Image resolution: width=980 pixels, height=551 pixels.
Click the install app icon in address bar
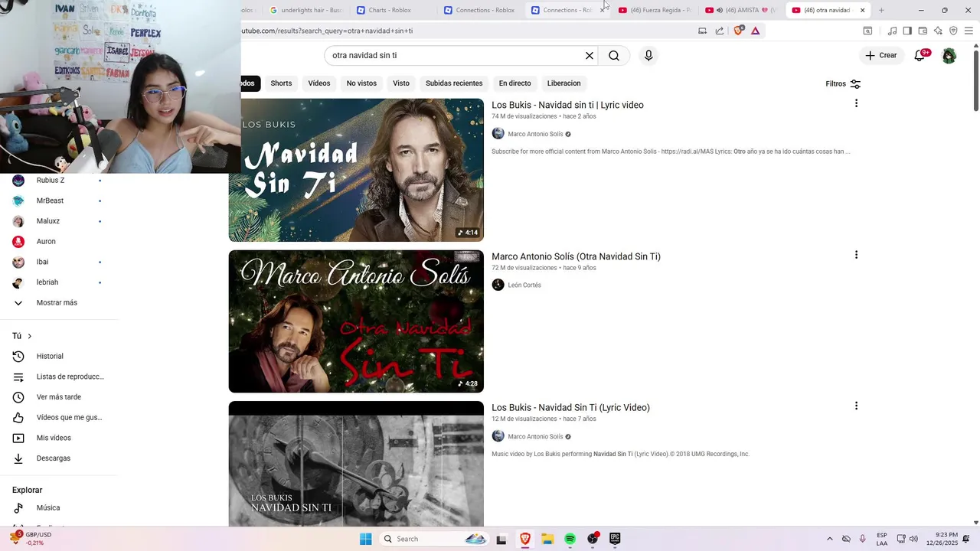click(x=702, y=31)
